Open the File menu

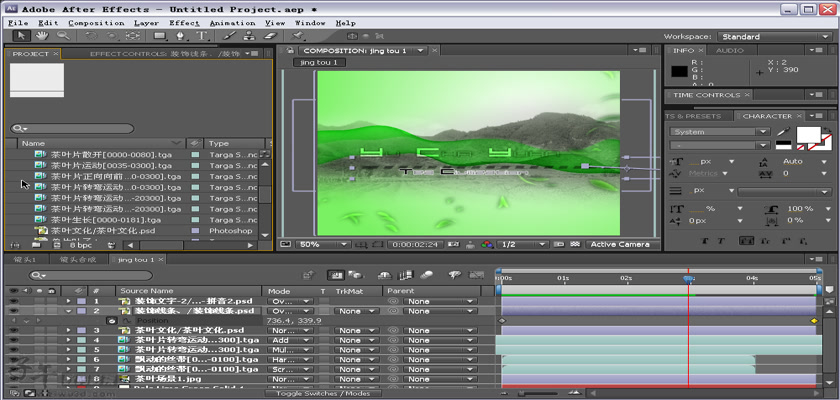18,23
